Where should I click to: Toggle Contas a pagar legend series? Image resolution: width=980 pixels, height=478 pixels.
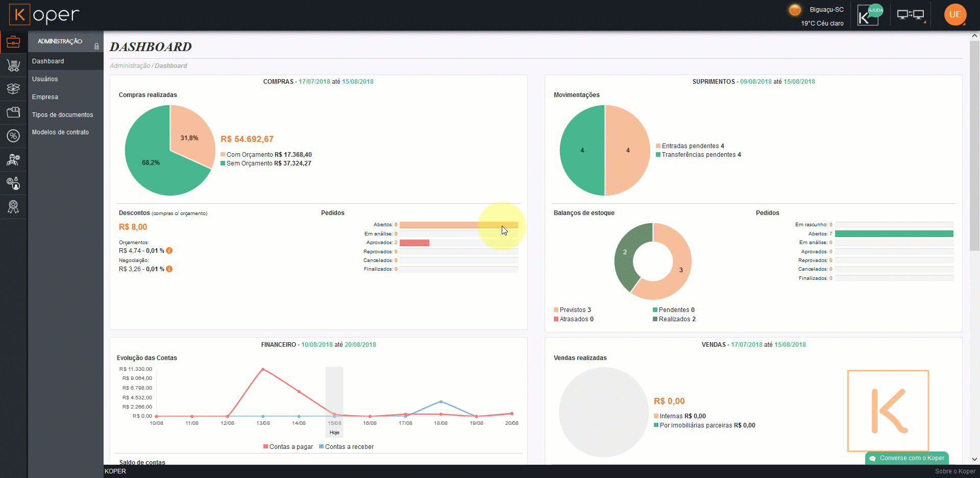pyautogui.click(x=288, y=447)
